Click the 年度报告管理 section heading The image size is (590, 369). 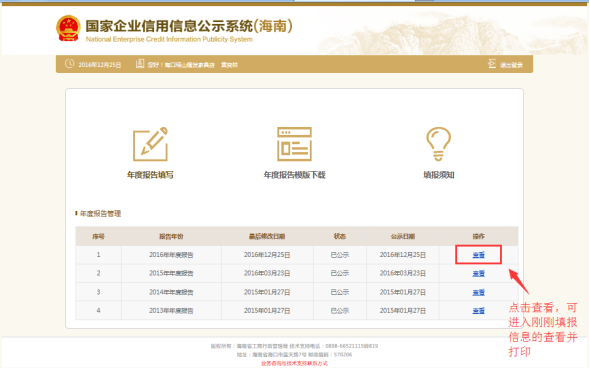[x=100, y=214]
